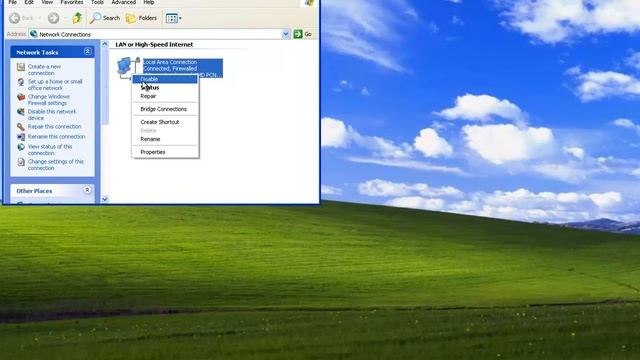
Task: Choose Bridge Connections in the context menu
Action: coord(165,109)
